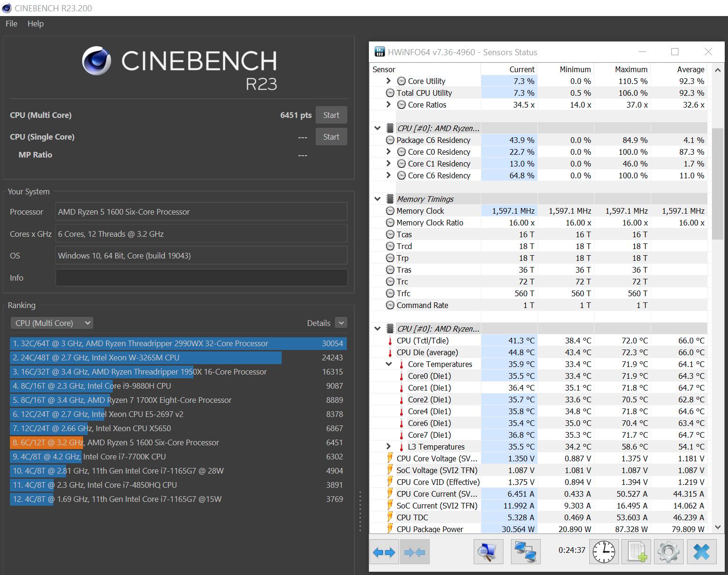The height and width of the screenshot is (575, 728).
Task: Click the CPU Core Current lightning icon
Action: 390,493
